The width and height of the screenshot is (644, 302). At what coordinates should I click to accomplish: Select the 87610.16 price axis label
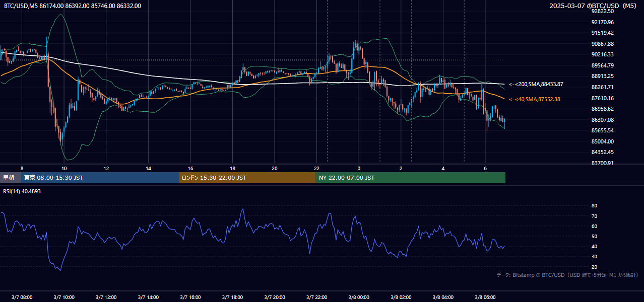pyautogui.click(x=602, y=98)
